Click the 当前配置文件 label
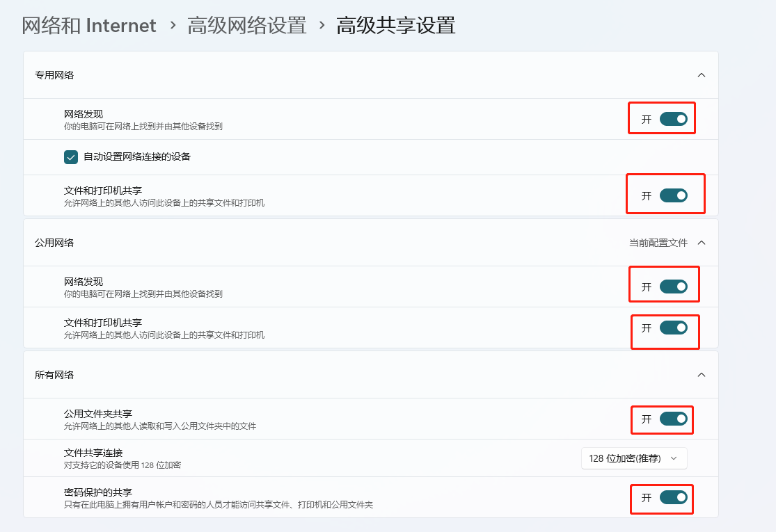Viewport: 776px width, 532px height. pyautogui.click(x=658, y=243)
